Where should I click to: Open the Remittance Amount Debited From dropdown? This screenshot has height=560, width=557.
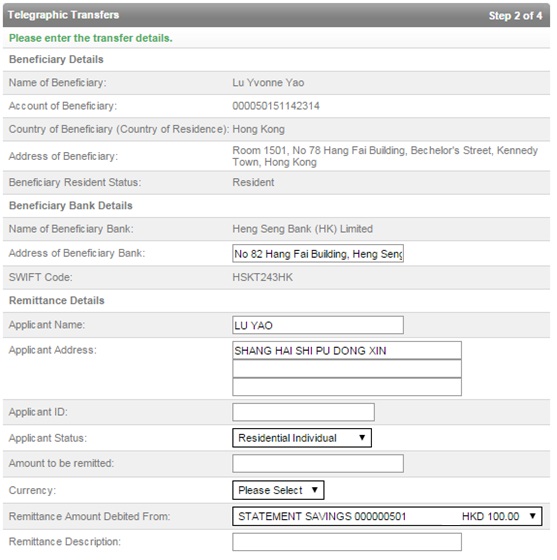pyautogui.click(x=387, y=516)
